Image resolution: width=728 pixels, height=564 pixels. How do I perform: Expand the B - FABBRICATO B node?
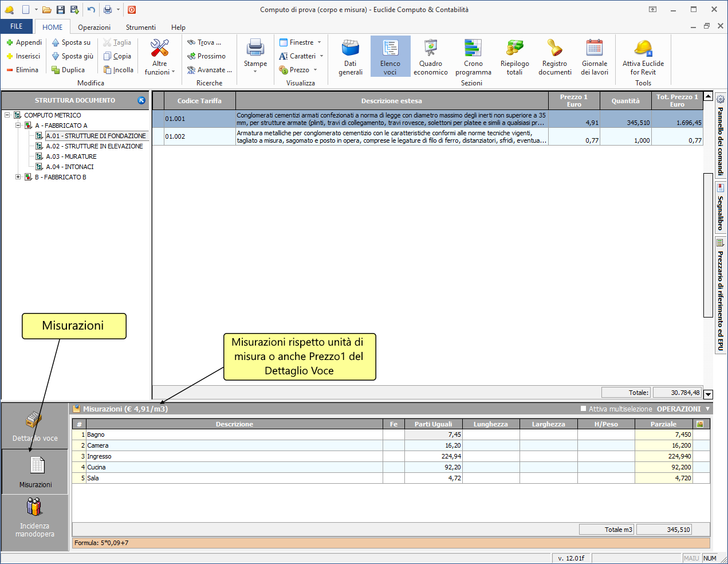18,177
